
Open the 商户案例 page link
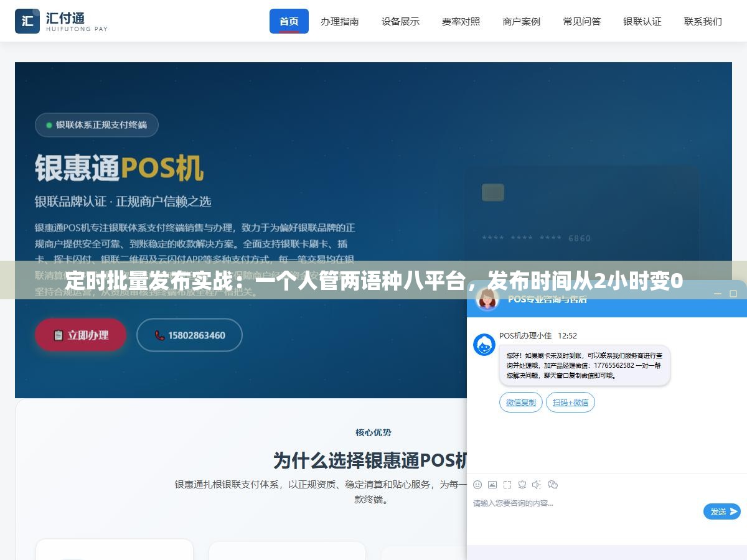(522, 21)
